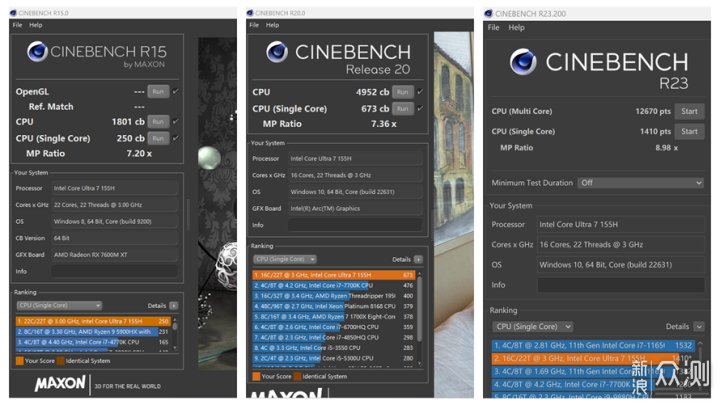The width and height of the screenshot is (720, 405).
Task: Toggle OpenGL checkmark in R15
Action: [175, 91]
